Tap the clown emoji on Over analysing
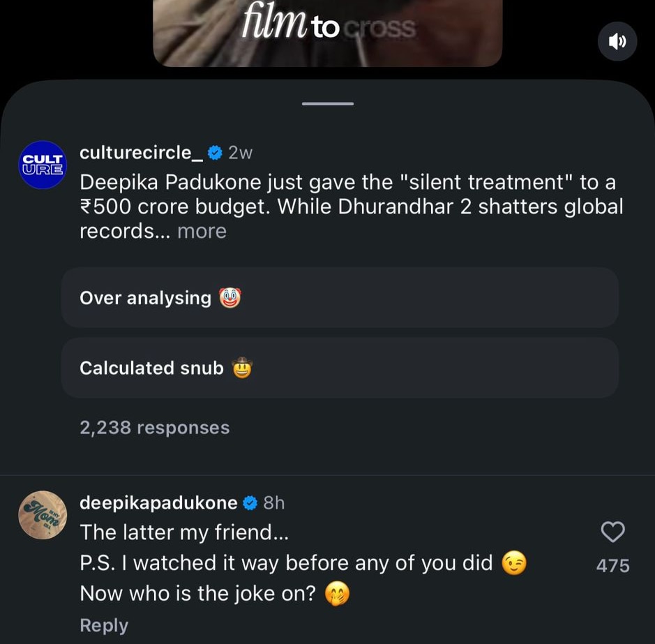 229,298
